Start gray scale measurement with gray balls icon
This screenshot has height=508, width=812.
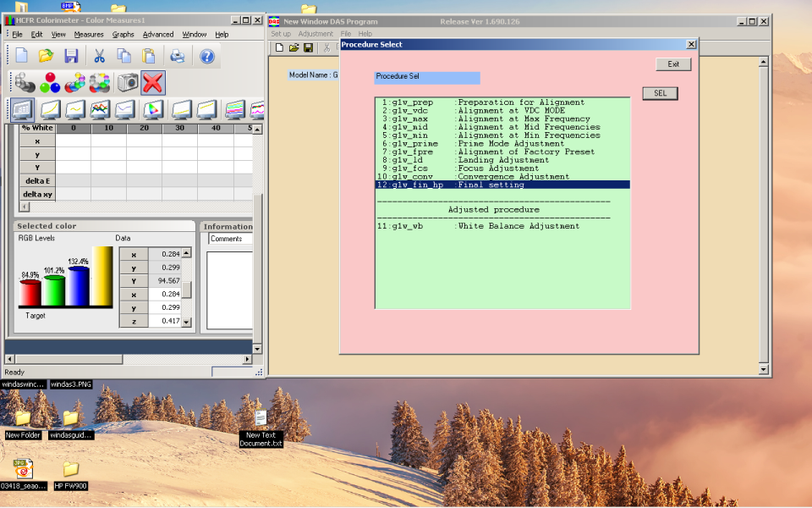coord(25,82)
